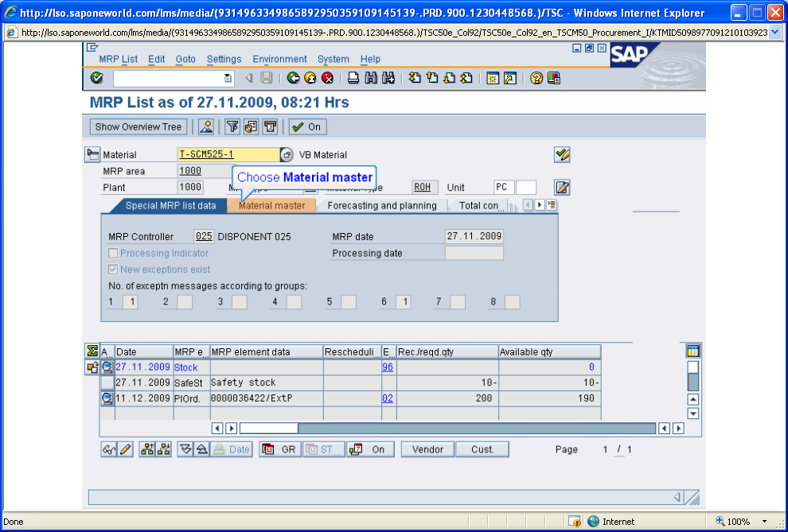Click the green check pencil icon near Material
Screen dimensions: 788x532
pyautogui.click(x=562, y=154)
